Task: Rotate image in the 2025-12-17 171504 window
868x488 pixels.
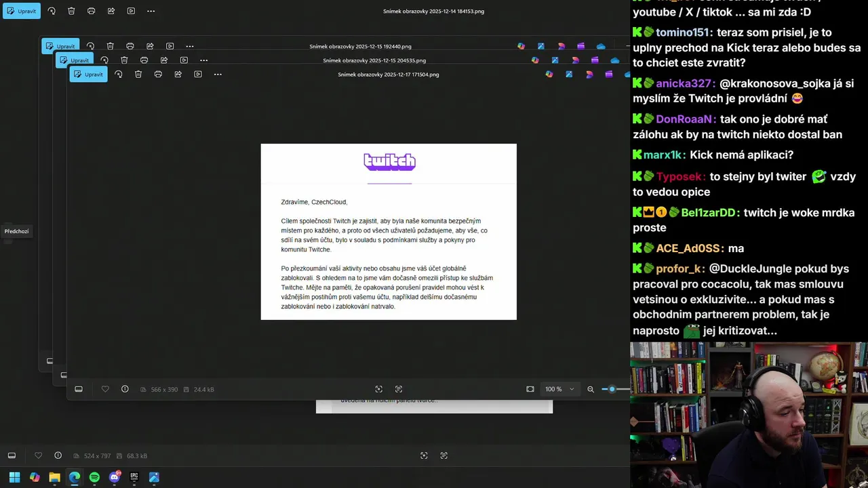Action: pyautogui.click(x=119, y=74)
